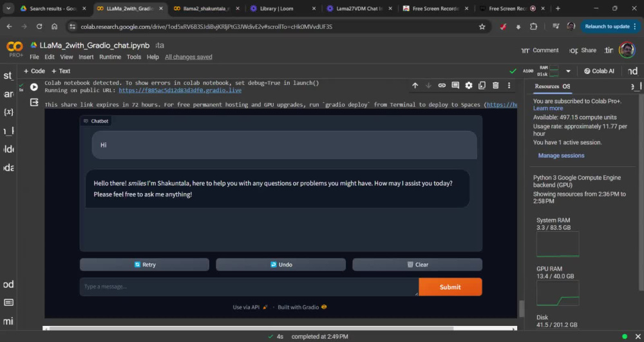Move cell down with the arrow icon
The image size is (644, 342).
tap(428, 86)
